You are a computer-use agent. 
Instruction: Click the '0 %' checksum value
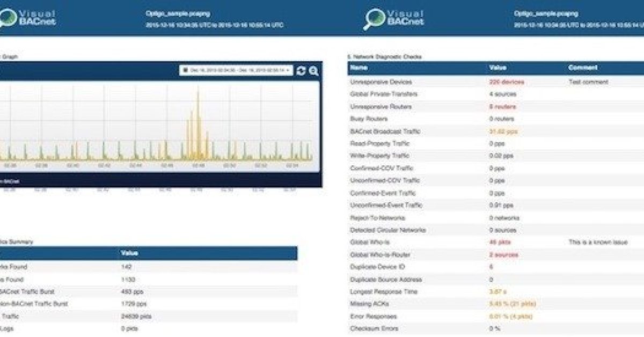494,329
